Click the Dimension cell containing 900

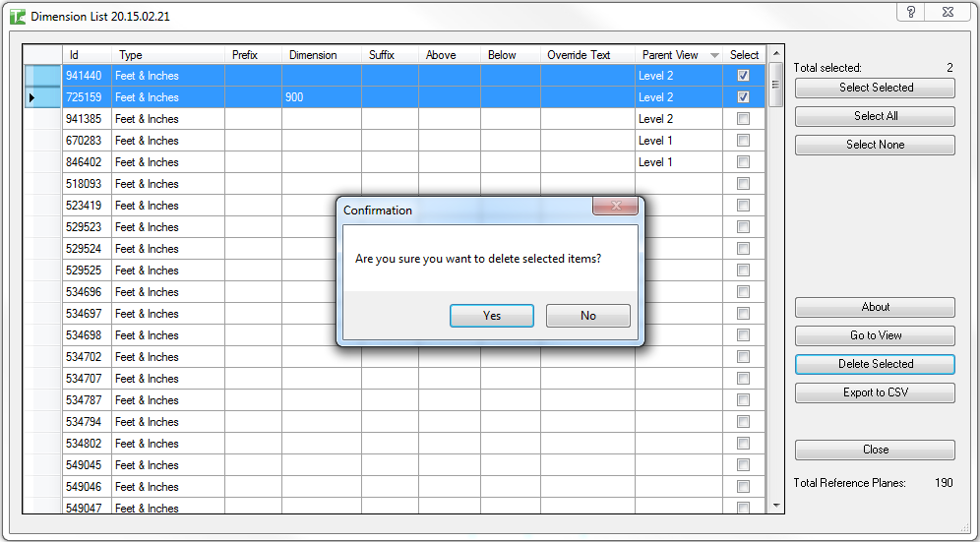pos(321,97)
